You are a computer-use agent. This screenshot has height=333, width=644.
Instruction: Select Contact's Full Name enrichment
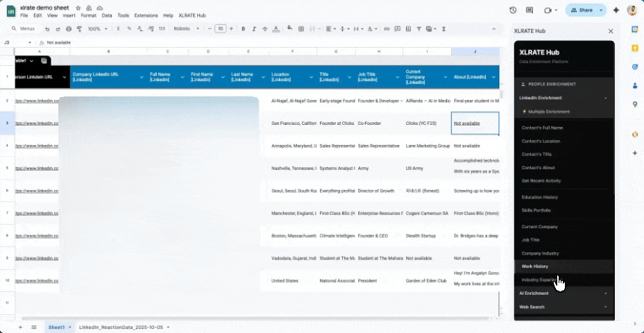[542, 128]
